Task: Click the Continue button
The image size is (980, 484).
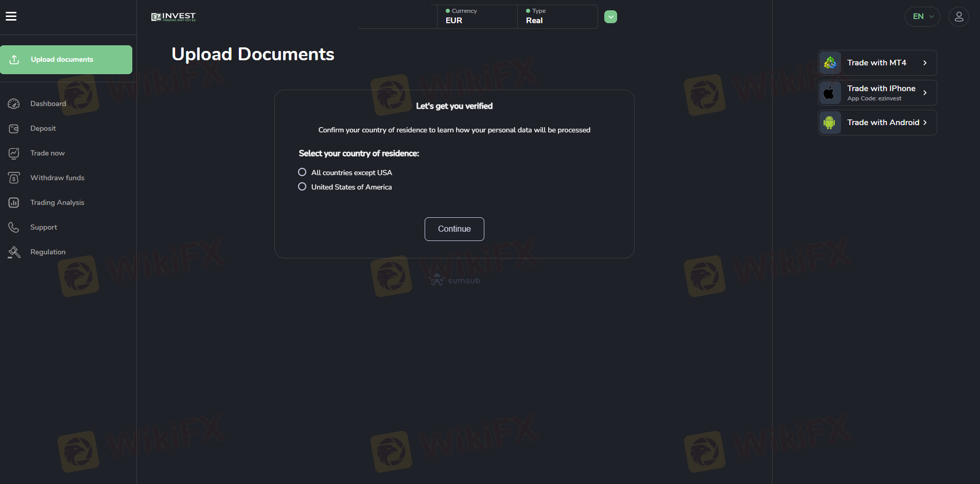Action: pyautogui.click(x=454, y=229)
